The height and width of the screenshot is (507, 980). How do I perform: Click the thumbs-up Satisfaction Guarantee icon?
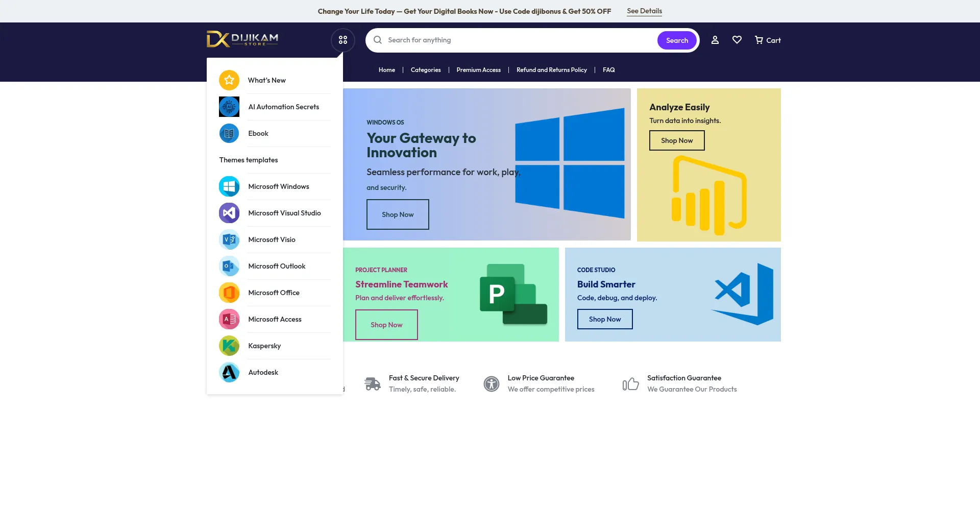[631, 383]
